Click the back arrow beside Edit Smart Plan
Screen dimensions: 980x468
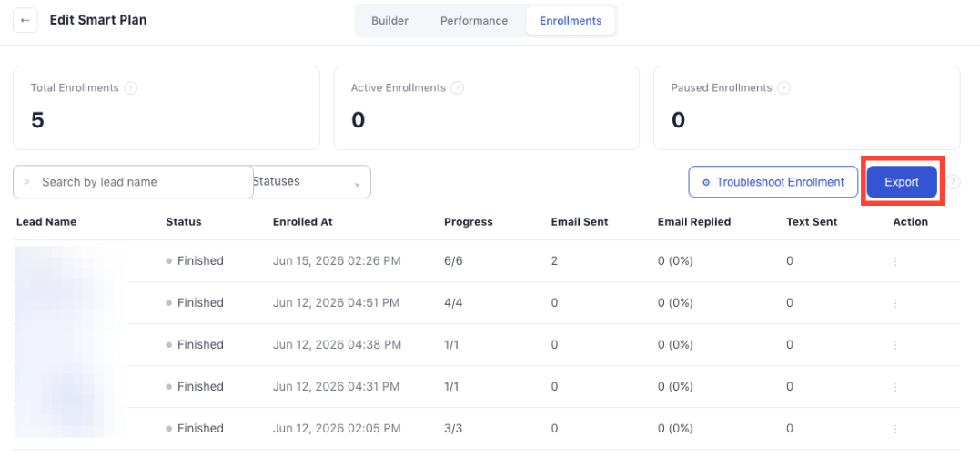[25, 21]
